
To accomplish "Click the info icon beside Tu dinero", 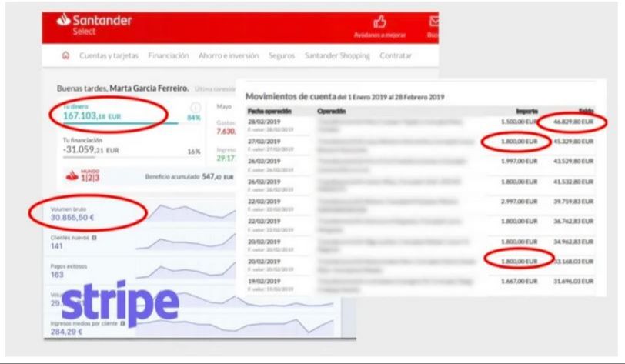I will pos(196,107).
